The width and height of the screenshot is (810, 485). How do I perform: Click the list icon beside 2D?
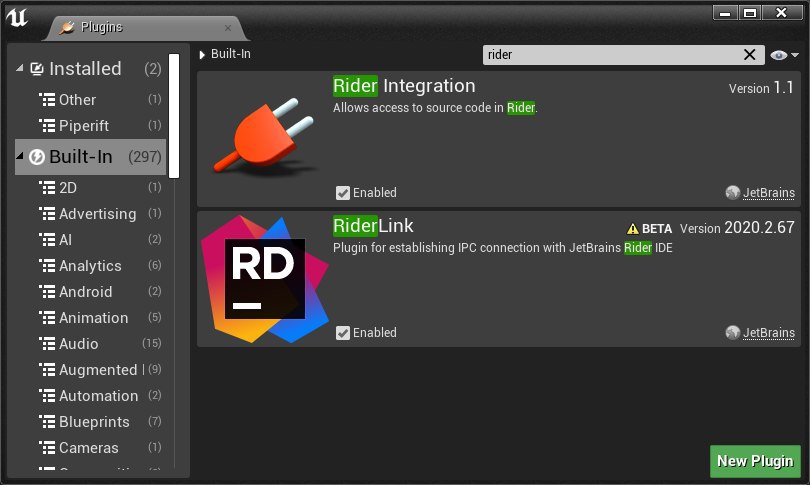(x=47, y=187)
